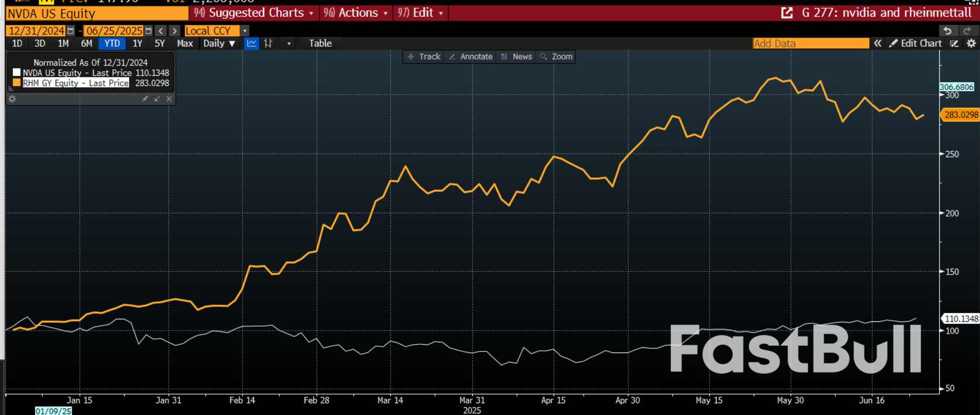Shrink the legend with arrow icon

[157, 99]
